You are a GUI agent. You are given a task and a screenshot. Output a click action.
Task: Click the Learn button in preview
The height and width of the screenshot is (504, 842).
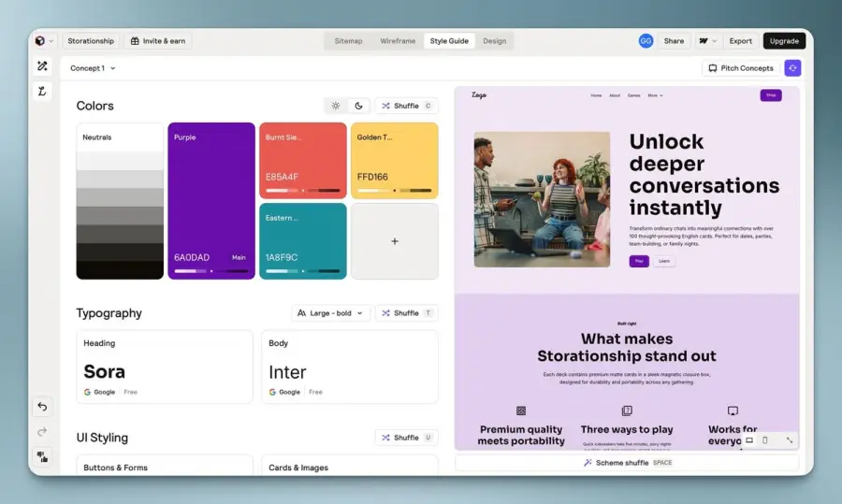(664, 261)
